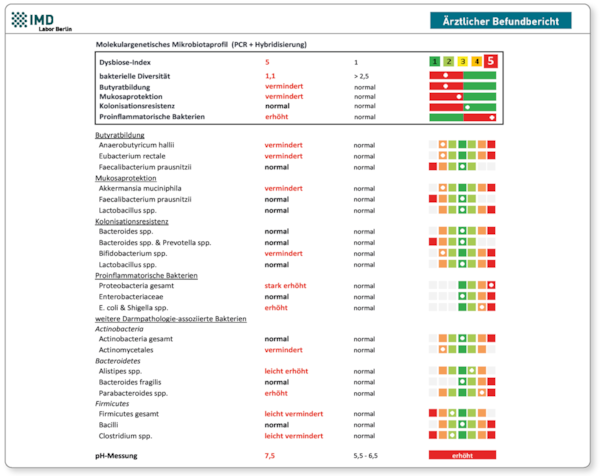Image resolution: width=600 pixels, height=476 pixels.
Task: Click the large red Dysbiose-Index box 5
Action: coord(491,61)
